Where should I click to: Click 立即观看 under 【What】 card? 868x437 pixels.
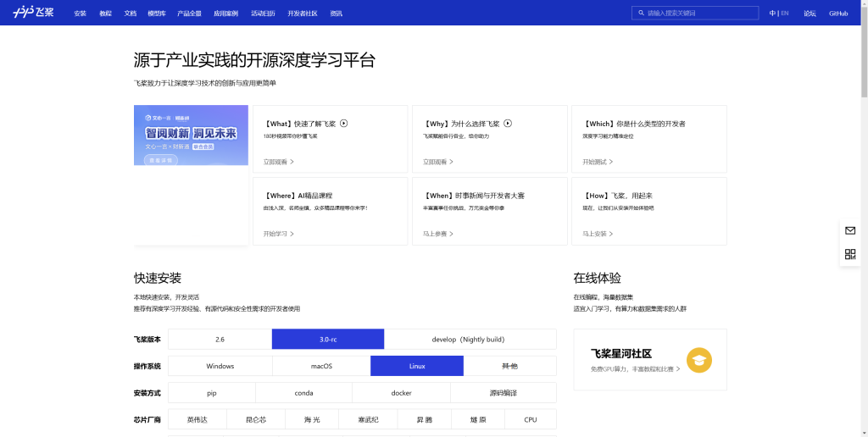(x=278, y=162)
